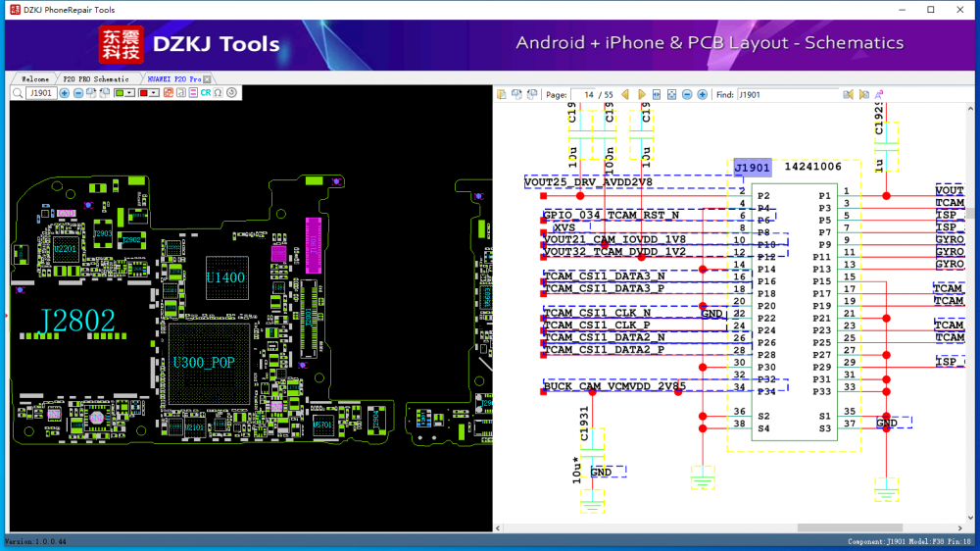The width and height of the screenshot is (980, 551).
Task: Click the page number input field
Action: click(586, 94)
